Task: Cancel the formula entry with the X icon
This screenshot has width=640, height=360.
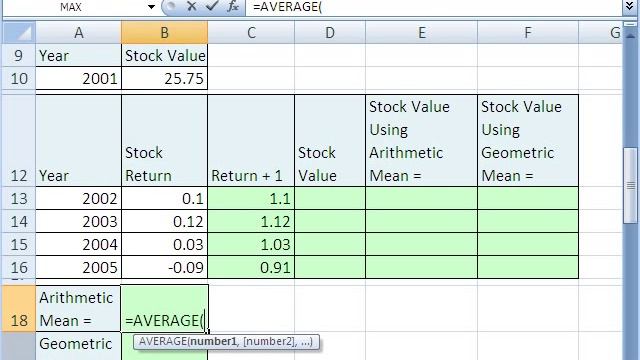Action: coord(191,7)
